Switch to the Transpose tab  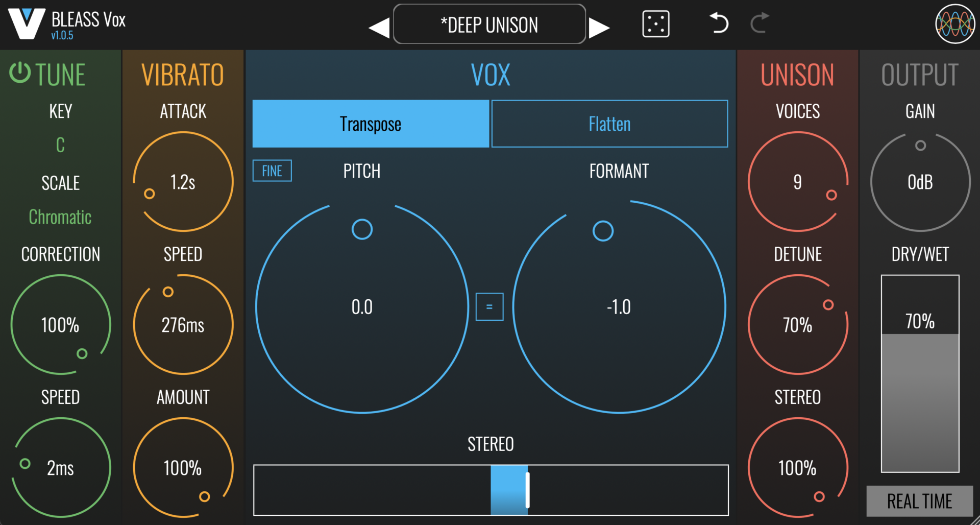point(371,124)
